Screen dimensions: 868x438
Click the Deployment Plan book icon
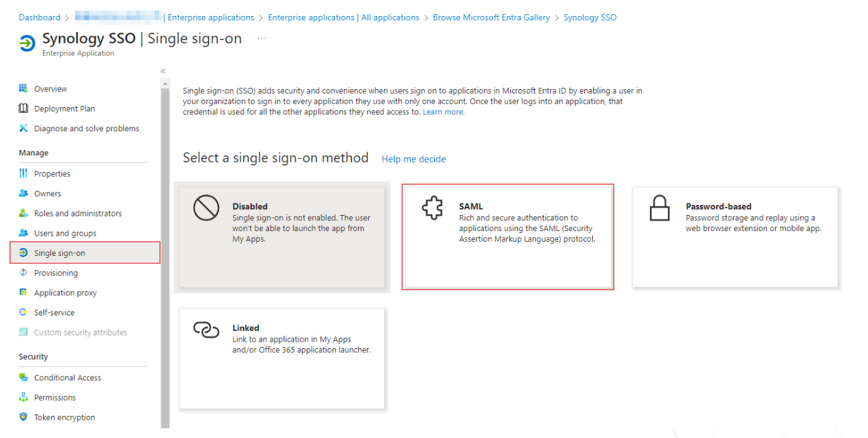click(x=23, y=108)
